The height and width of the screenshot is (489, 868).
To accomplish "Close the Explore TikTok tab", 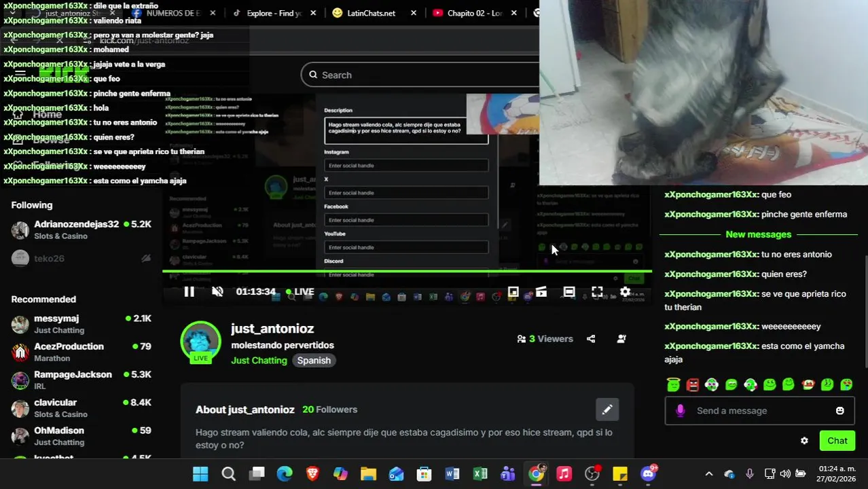I will click(x=314, y=13).
